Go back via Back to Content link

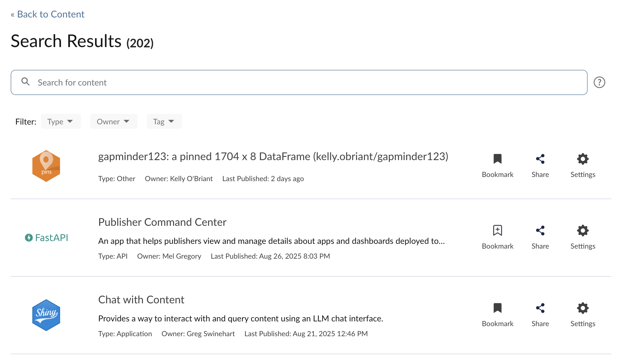tap(48, 14)
